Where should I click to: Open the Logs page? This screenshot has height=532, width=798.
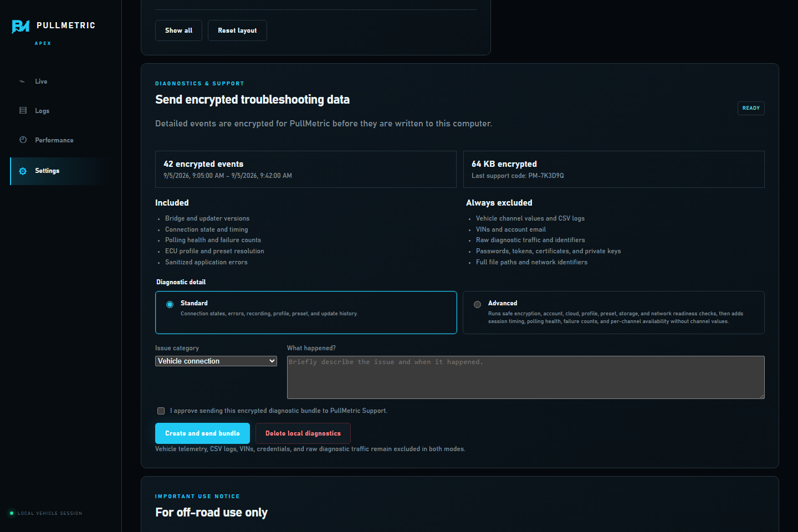60,111
